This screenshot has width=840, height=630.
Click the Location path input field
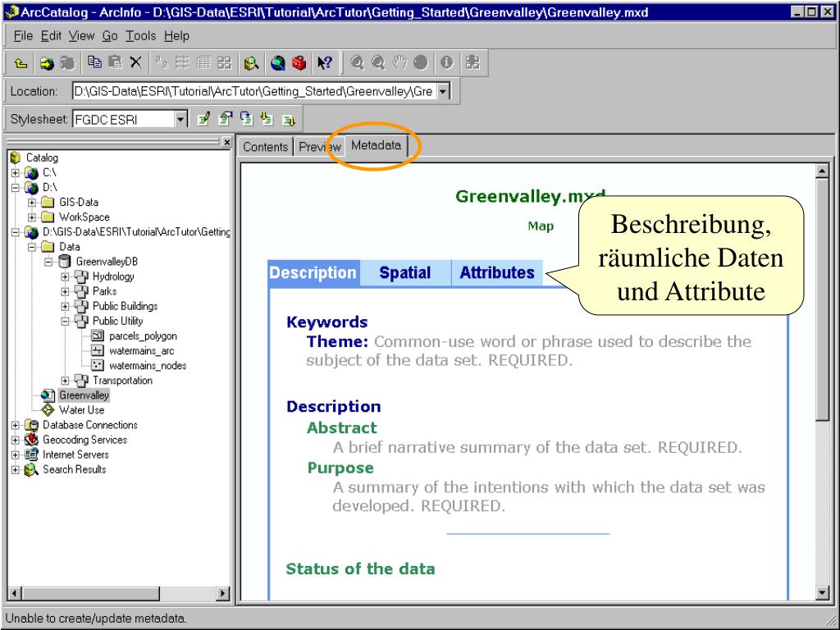pos(254,91)
